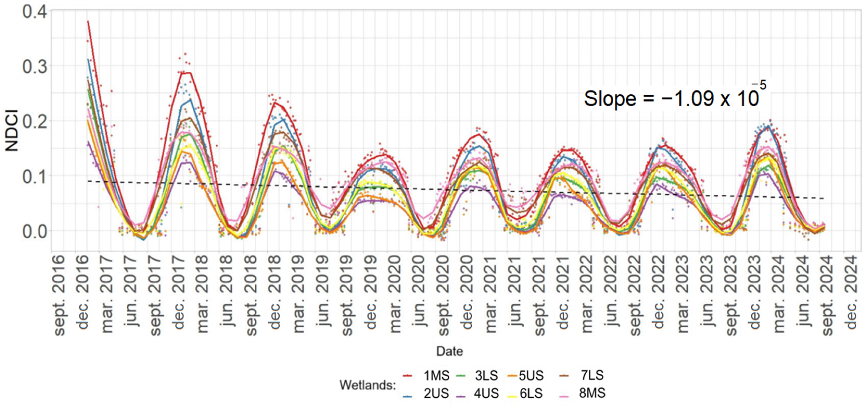This screenshot has width=868, height=407.
Task: Click the 7LS legend label
Action: (592, 375)
